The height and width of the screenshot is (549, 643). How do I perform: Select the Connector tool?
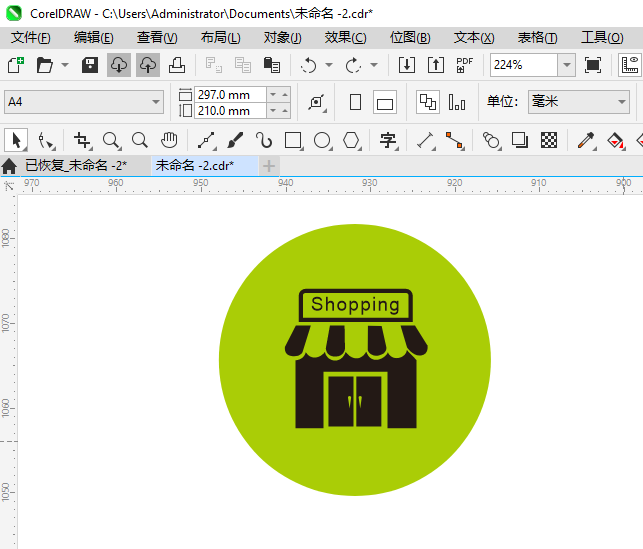point(455,141)
